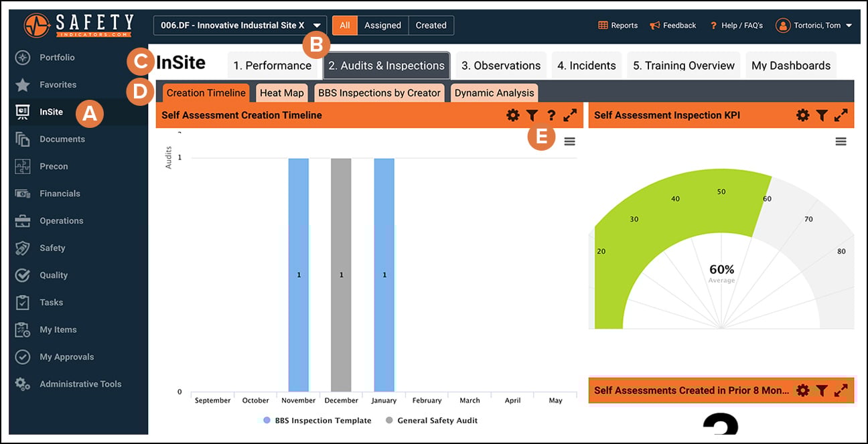The image size is (868, 444).
Task: Click the hamburger menu on the KPI chart
Action: (x=841, y=141)
